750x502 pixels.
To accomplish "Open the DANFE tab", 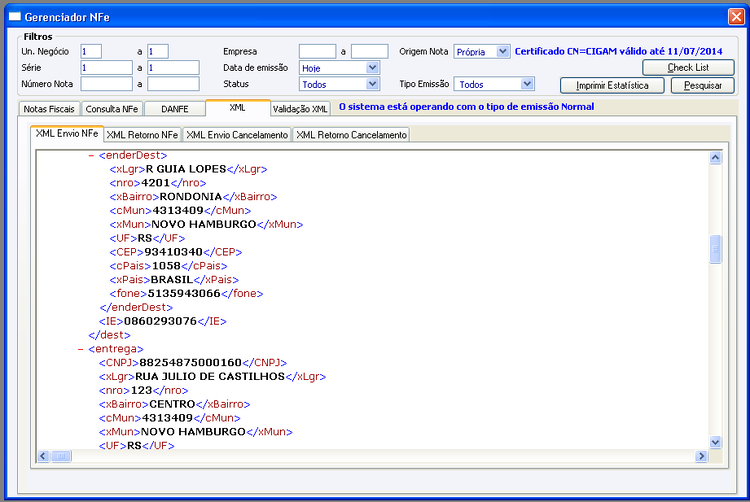I will (175, 109).
